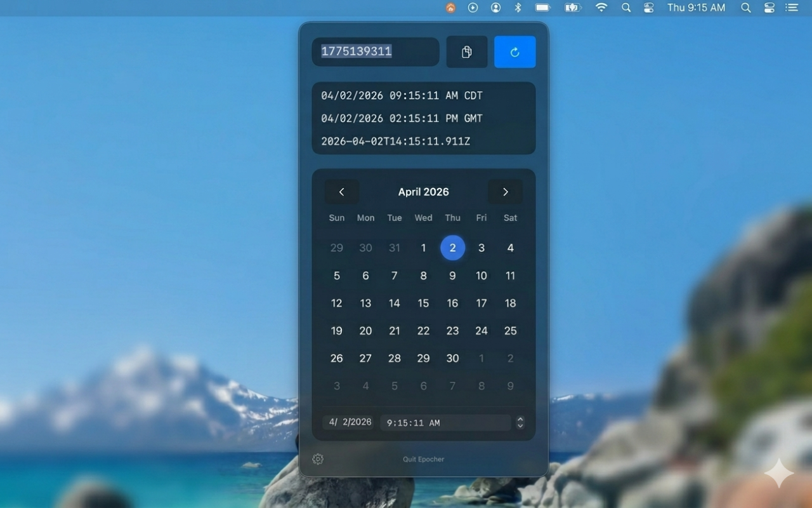Refresh timestamp with the blue reload button
Viewport: 812px width, 508px height.
click(515, 52)
